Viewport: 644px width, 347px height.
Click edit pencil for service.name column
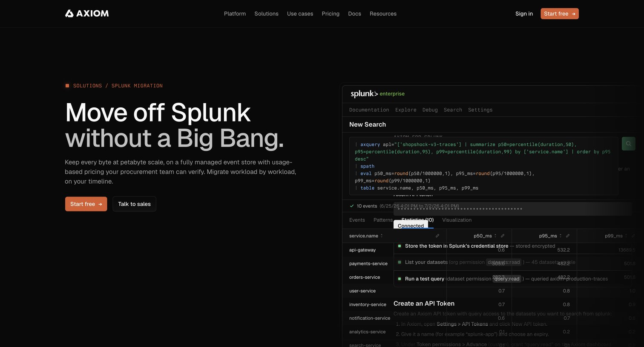(x=437, y=236)
